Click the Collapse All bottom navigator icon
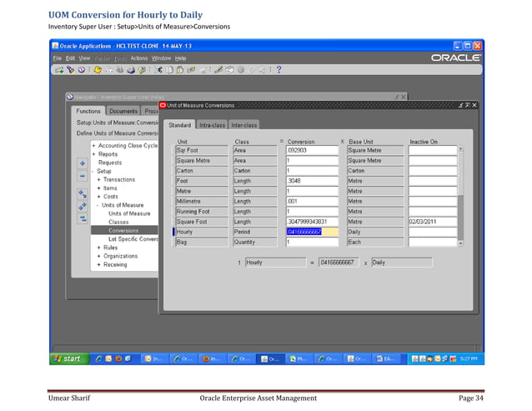The height and width of the screenshot is (411, 532). coord(83,218)
